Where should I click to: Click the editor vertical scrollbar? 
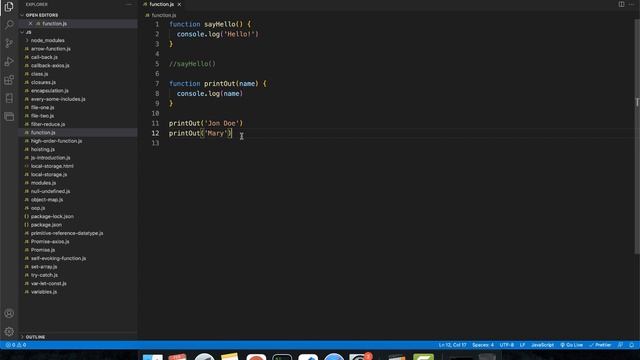pos(637,137)
